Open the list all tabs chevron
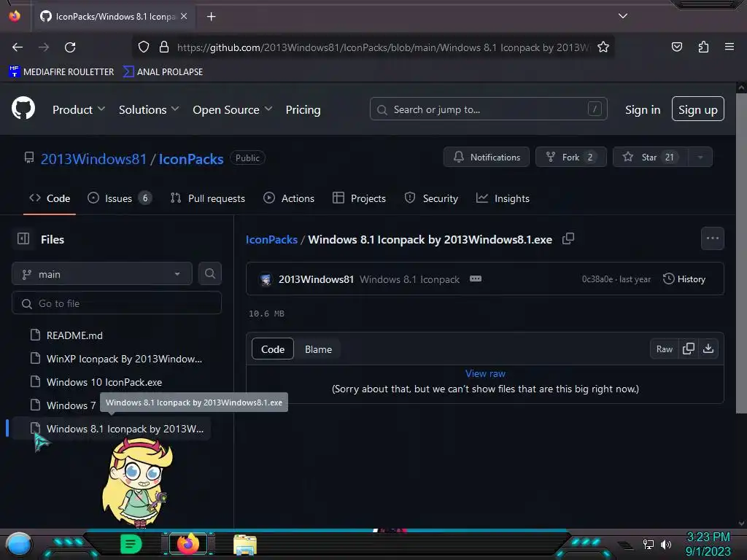Image resolution: width=747 pixels, height=560 pixels. click(x=623, y=16)
